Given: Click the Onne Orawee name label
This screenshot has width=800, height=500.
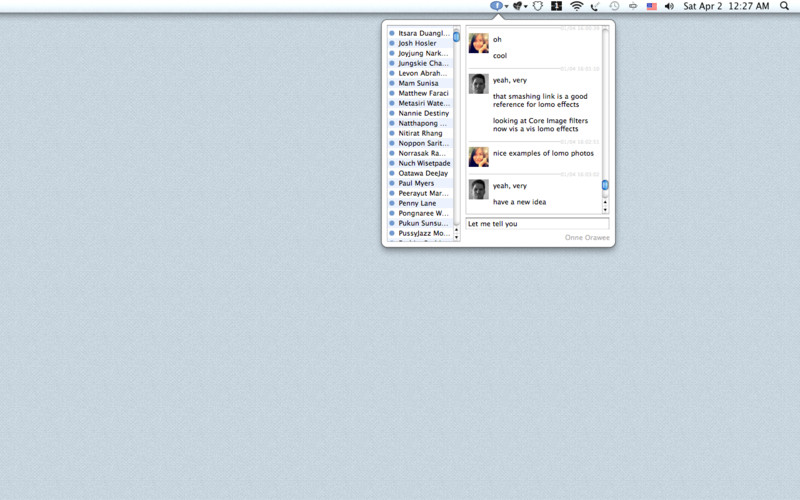Looking at the screenshot, I should point(587,238).
